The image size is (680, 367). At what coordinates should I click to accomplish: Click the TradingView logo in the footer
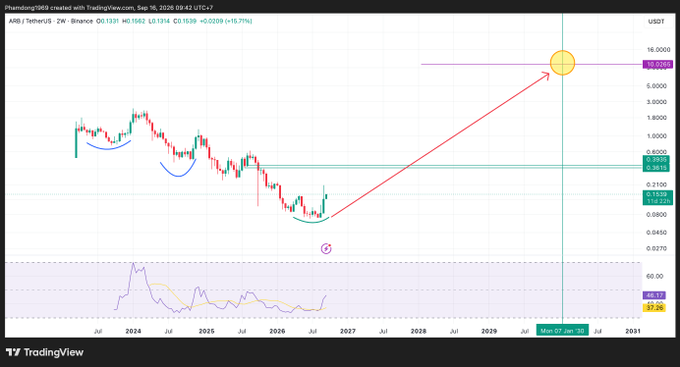pos(45,352)
